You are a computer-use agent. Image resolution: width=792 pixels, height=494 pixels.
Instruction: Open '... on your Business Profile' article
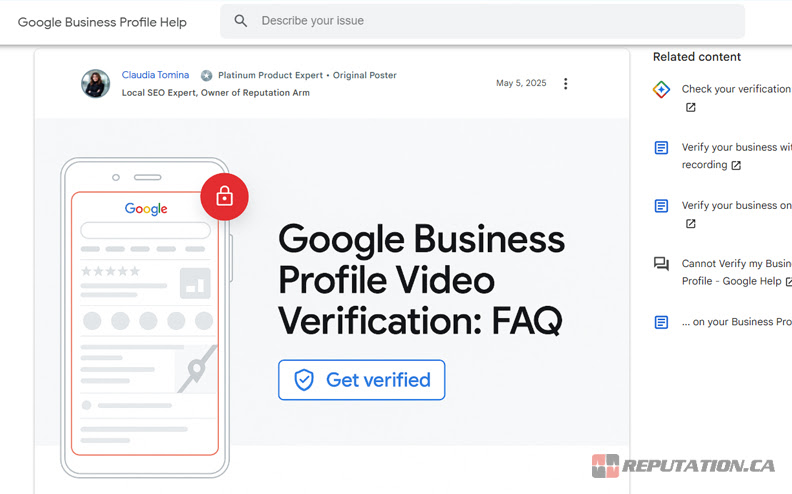pos(735,322)
